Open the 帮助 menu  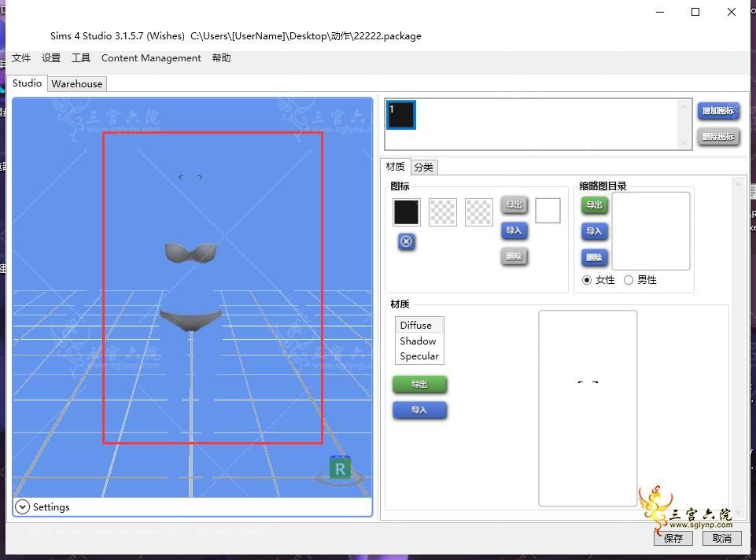(x=221, y=58)
